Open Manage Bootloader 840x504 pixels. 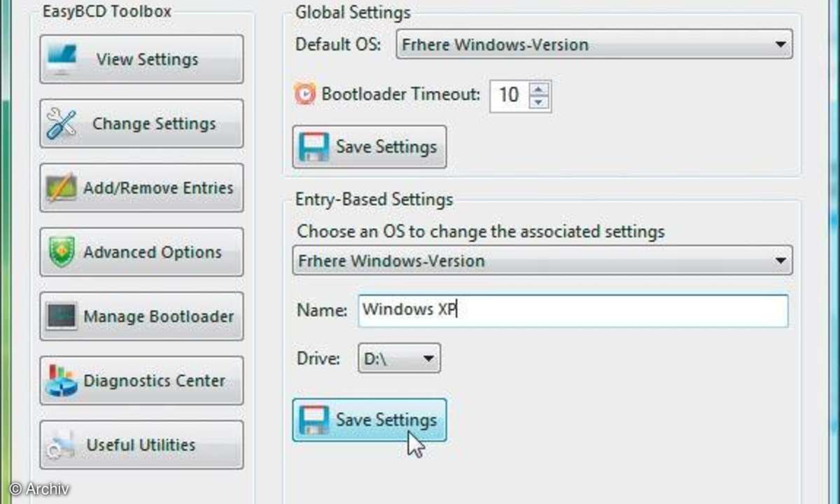coord(141,317)
